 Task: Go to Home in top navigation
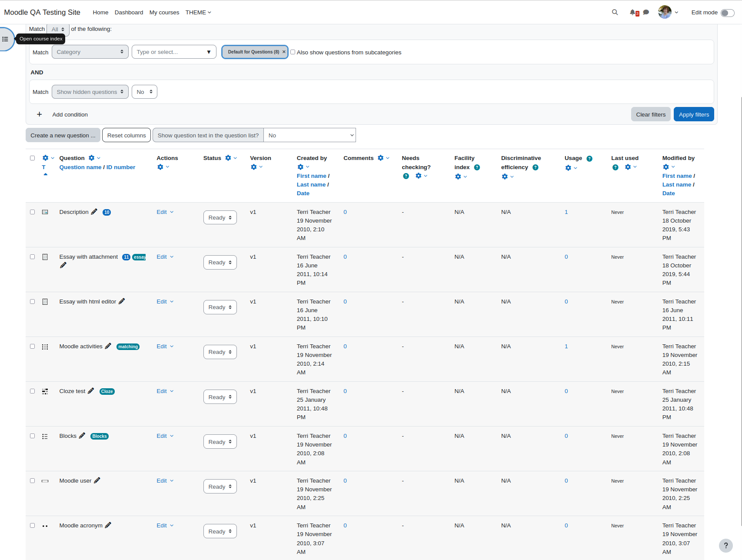point(100,12)
